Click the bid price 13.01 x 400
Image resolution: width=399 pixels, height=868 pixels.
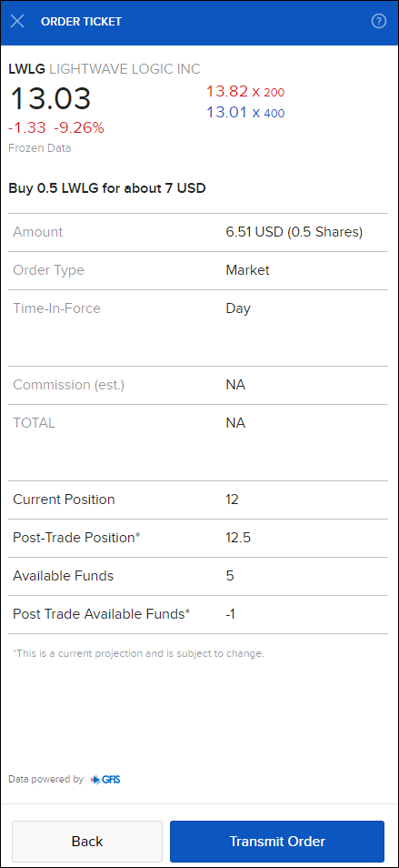point(245,113)
